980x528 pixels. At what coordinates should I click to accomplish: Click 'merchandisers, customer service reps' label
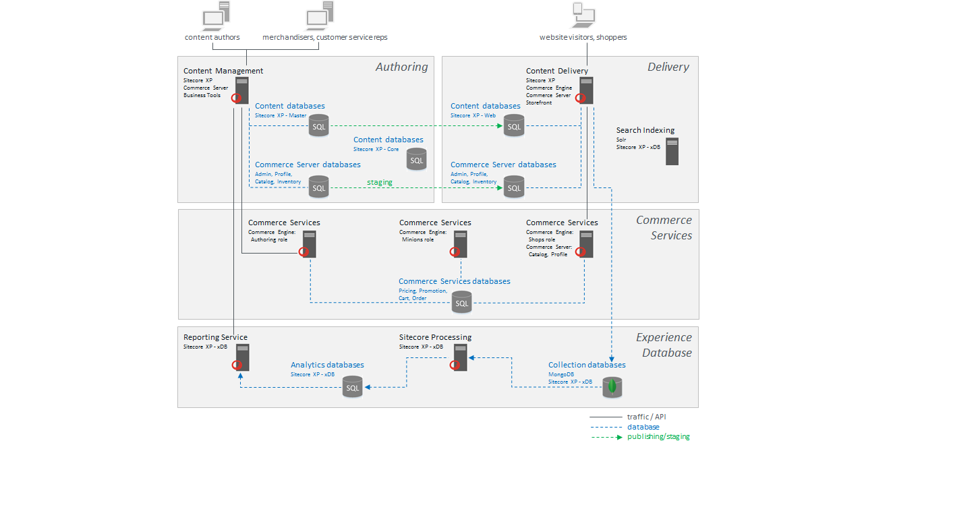pyautogui.click(x=325, y=37)
